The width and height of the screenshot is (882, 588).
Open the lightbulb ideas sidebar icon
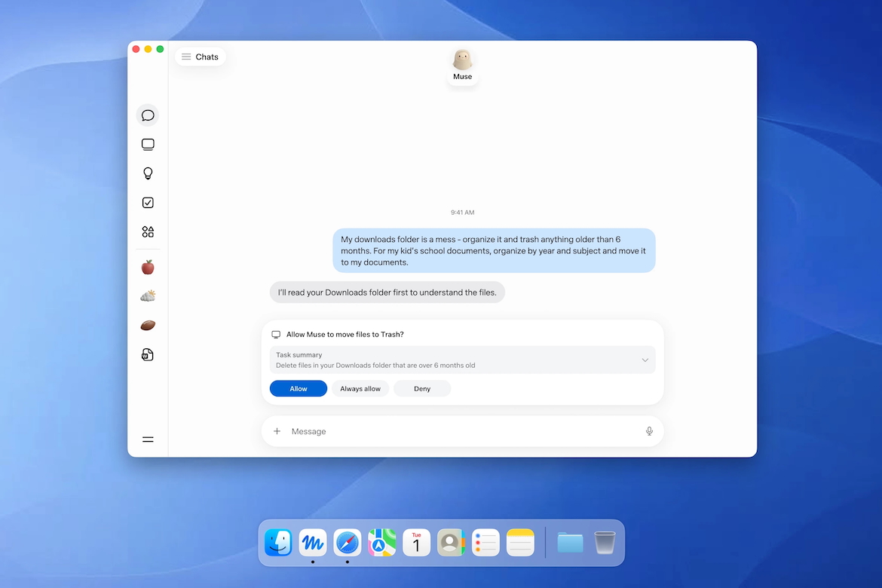[148, 173]
